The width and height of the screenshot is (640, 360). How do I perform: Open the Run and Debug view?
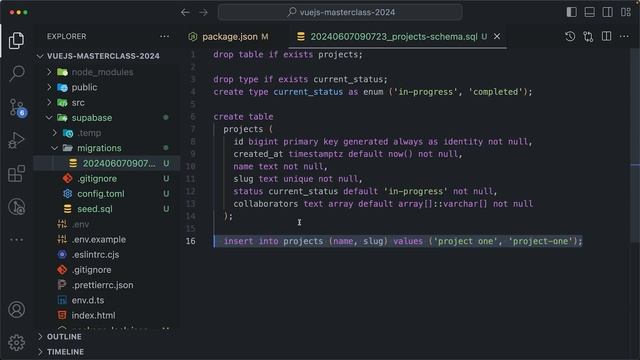[x=16, y=140]
